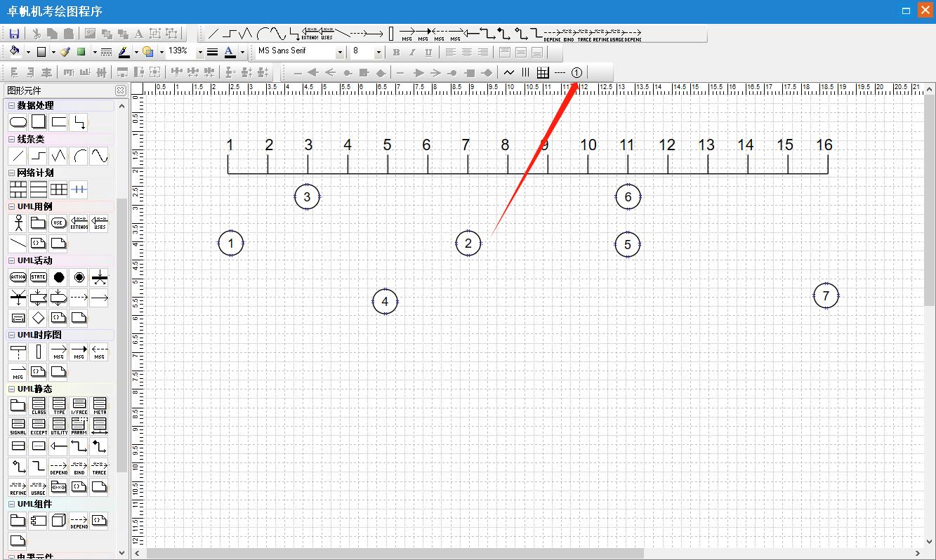Set vertical text alignment to bottom
The width and height of the screenshot is (936, 560).
[537, 52]
